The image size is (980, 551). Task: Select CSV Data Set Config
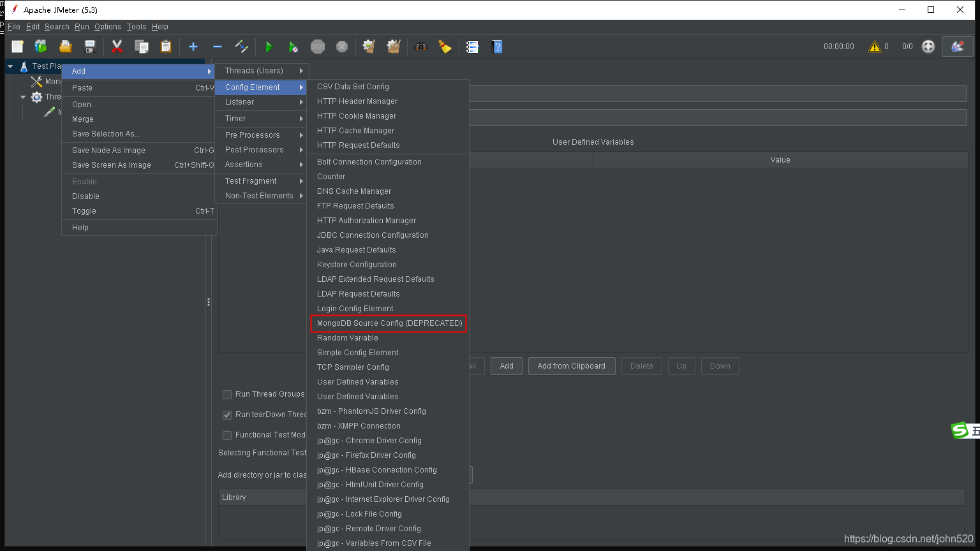click(388, 87)
